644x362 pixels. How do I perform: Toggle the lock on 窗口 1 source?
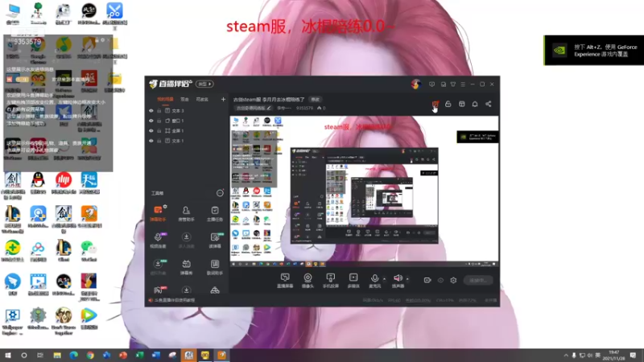[x=159, y=121]
